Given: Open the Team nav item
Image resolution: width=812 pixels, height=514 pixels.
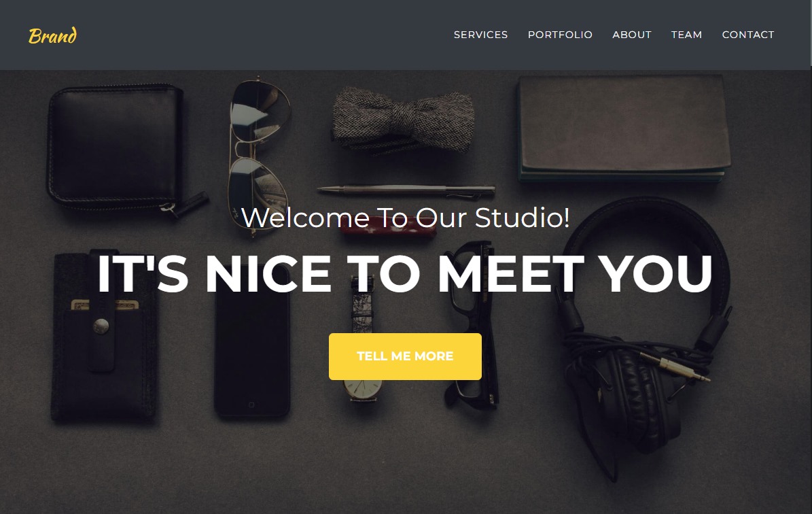Looking at the screenshot, I should pyautogui.click(x=687, y=35).
